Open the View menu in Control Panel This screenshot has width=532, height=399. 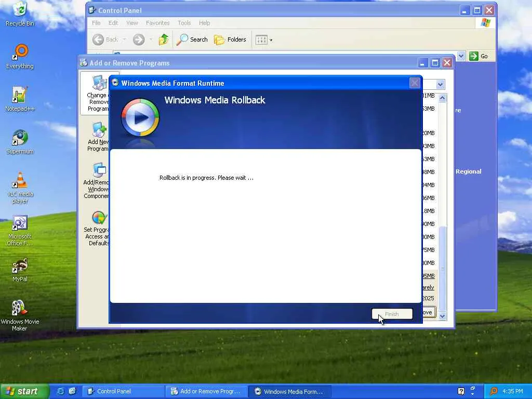(x=132, y=23)
